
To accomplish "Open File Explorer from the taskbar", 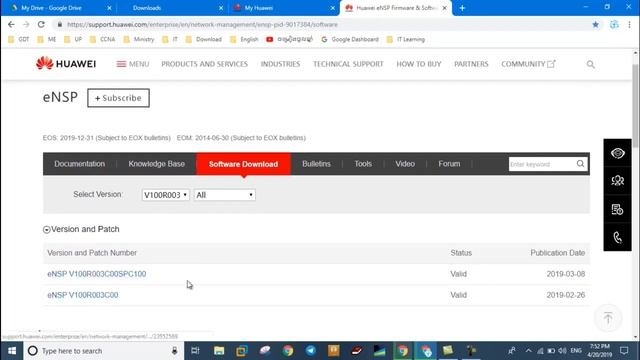I will coord(219,351).
